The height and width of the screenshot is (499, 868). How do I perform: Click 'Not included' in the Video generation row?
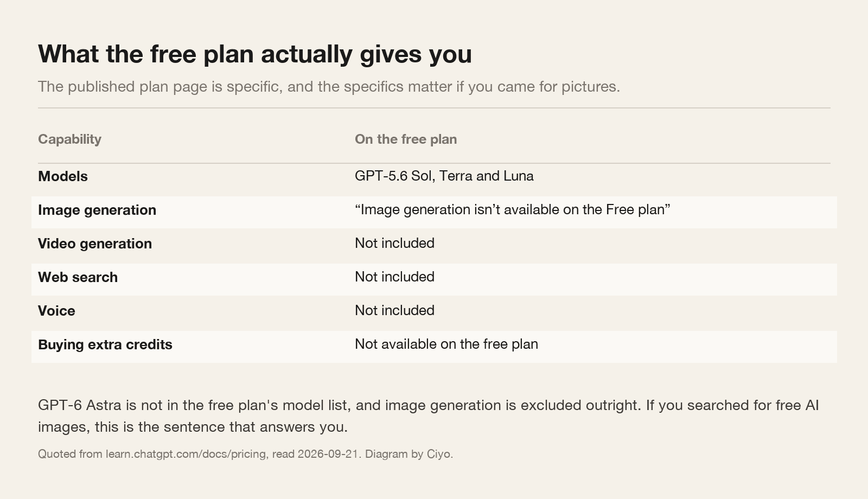coord(394,243)
